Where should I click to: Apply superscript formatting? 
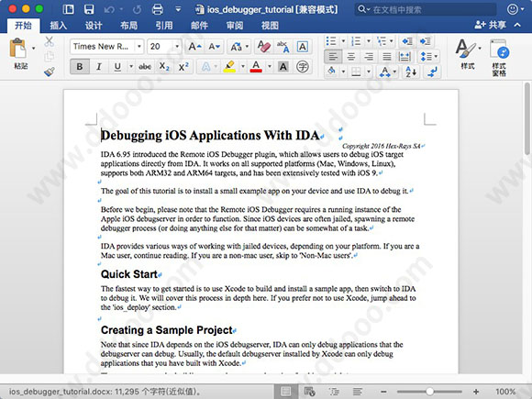tap(183, 66)
